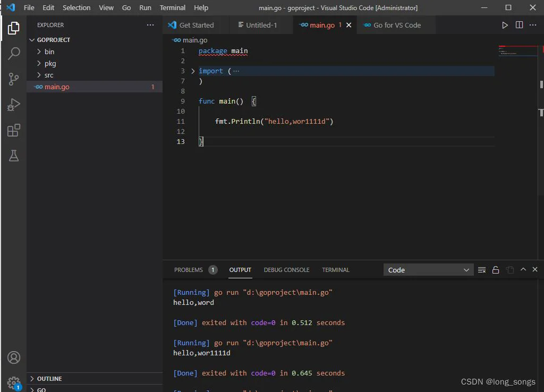Open the Accounts menu icon

point(13,357)
